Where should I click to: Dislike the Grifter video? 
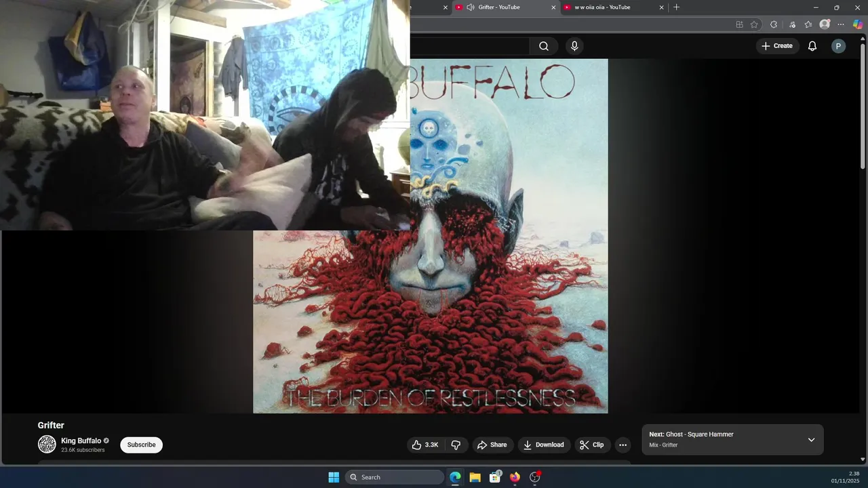coord(456,445)
